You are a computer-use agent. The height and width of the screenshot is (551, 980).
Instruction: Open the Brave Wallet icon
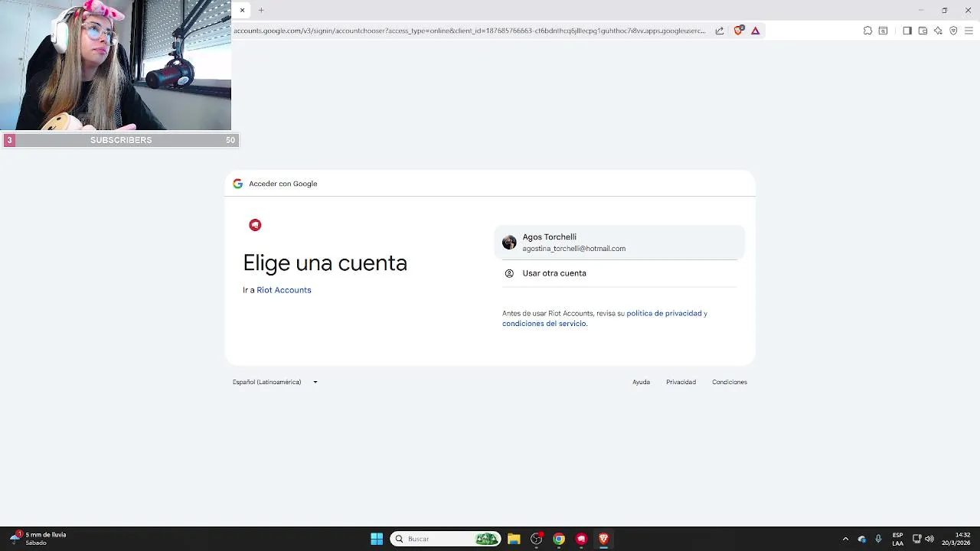[923, 31]
